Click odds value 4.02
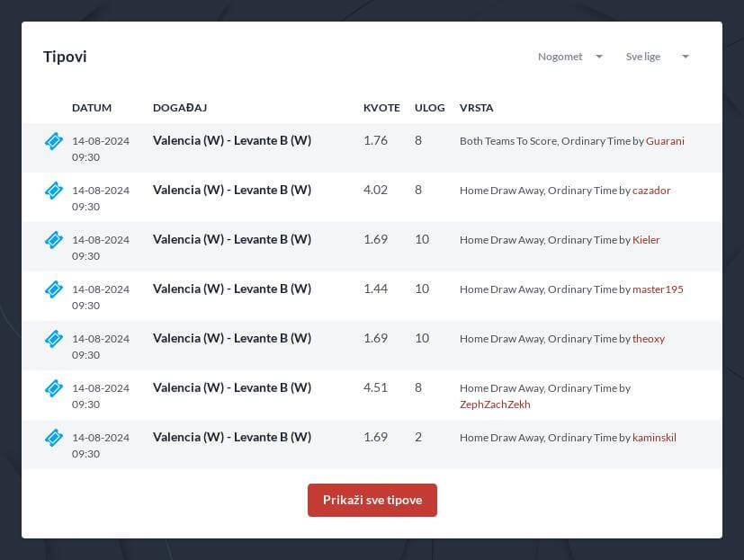Viewport: 744px width, 560px height. [375, 190]
